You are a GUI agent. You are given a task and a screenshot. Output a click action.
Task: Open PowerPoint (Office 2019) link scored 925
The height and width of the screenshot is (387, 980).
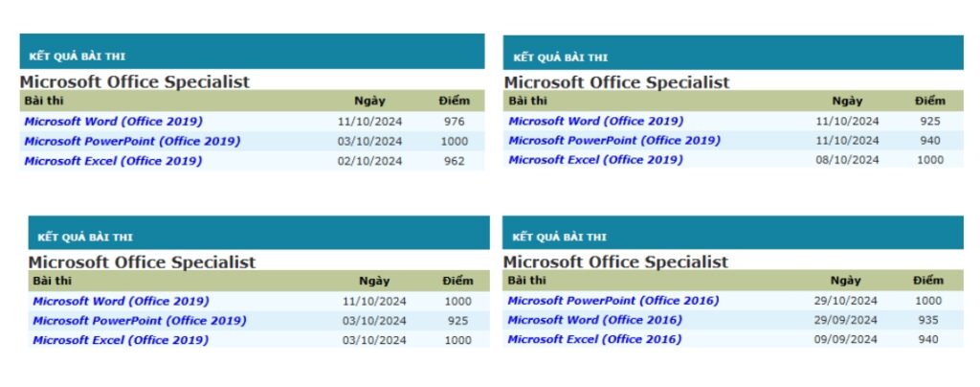[x=140, y=321]
